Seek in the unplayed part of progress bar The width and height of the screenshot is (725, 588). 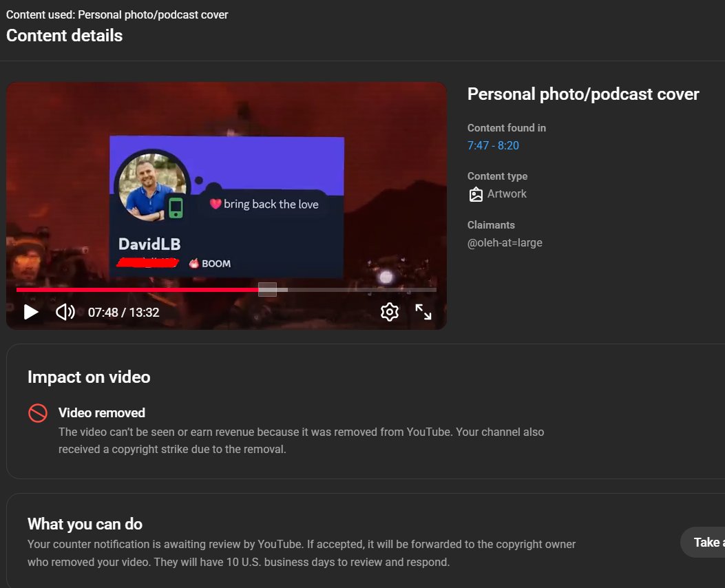coord(361,290)
